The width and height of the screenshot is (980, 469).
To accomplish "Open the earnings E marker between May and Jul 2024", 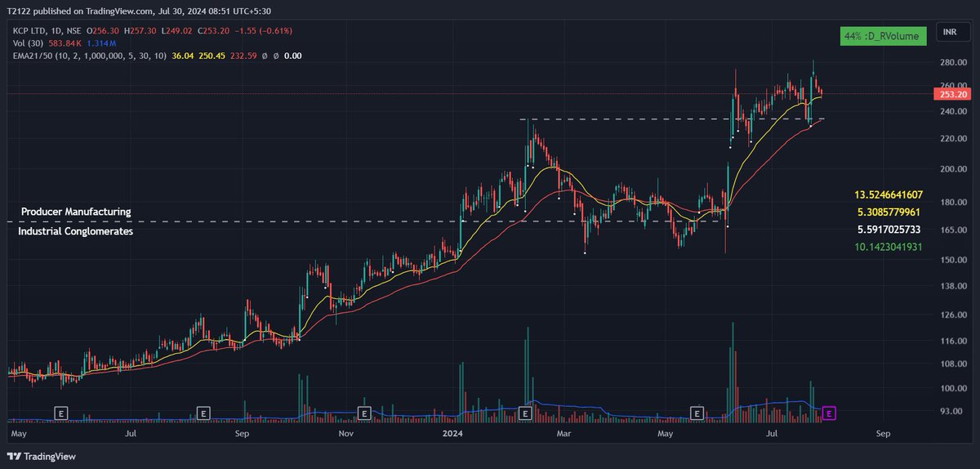I will click(x=698, y=413).
